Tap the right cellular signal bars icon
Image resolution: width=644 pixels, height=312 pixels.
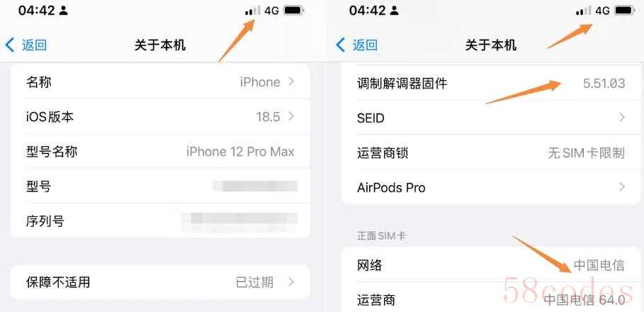point(584,11)
